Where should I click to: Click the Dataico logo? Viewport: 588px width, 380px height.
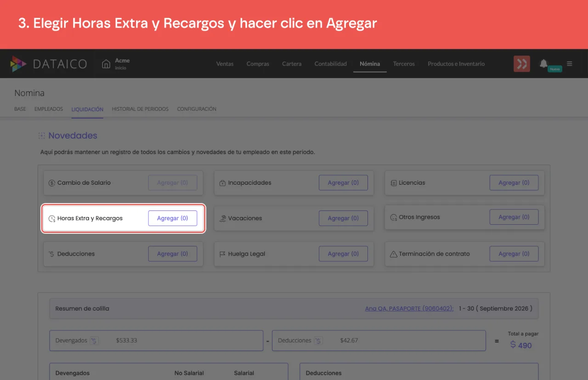tap(48, 64)
